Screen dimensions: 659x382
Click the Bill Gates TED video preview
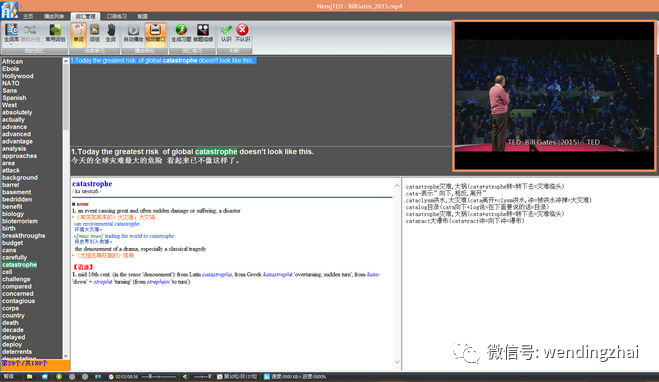554,96
